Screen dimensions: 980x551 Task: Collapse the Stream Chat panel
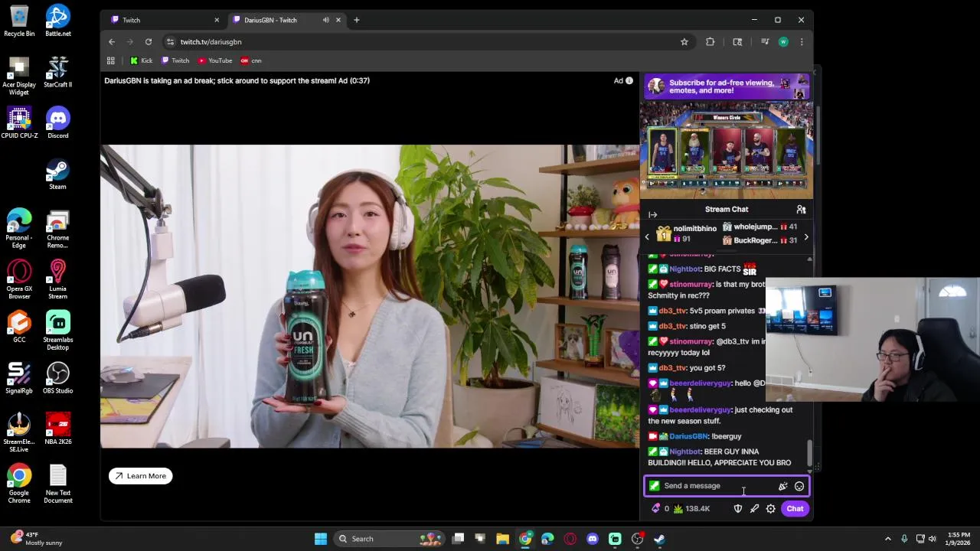coord(652,214)
